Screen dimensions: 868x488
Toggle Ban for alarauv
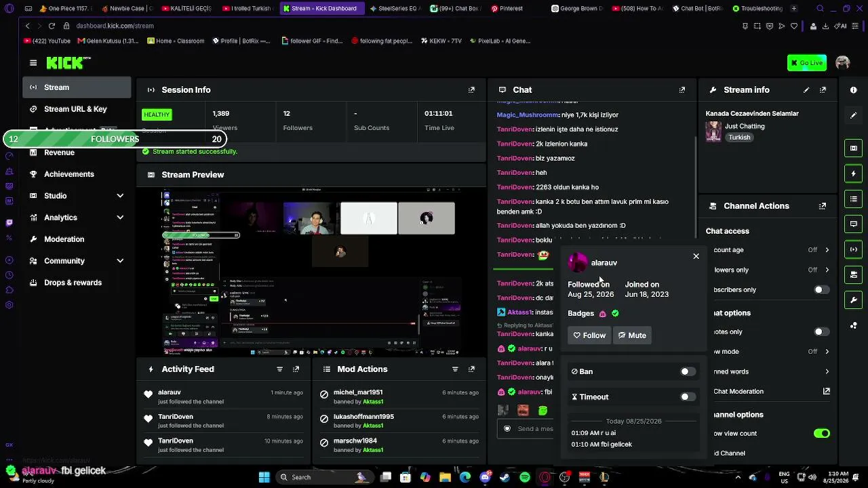tap(688, 371)
